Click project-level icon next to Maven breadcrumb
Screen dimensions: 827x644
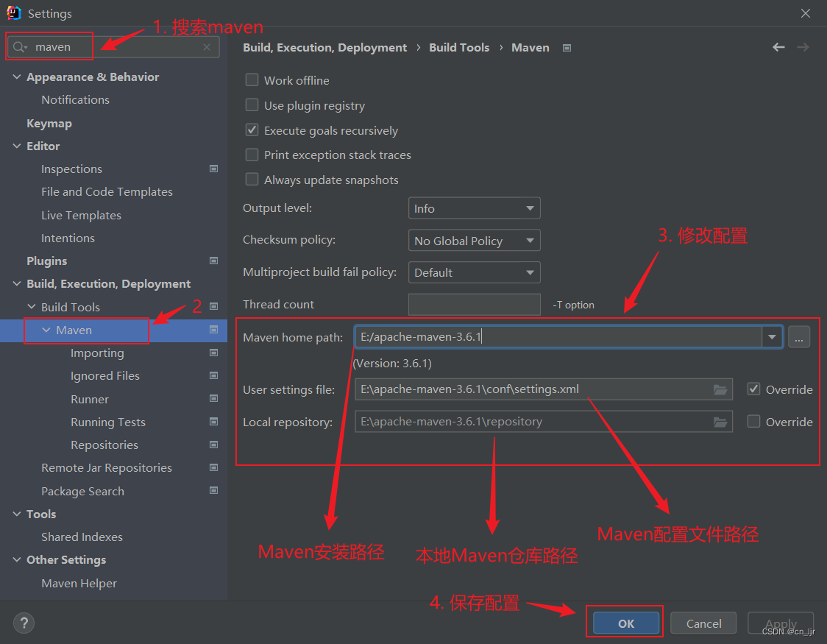[x=567, y=48]
